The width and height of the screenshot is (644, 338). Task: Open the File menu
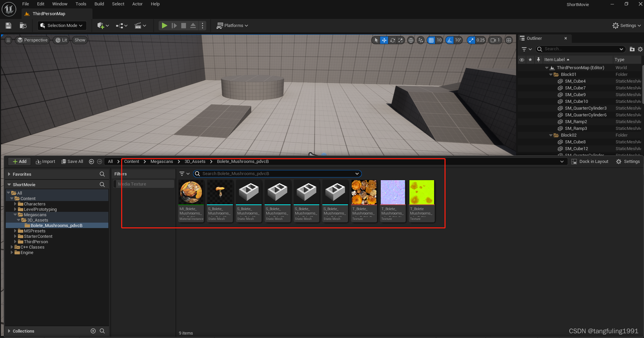pos(26,4)
